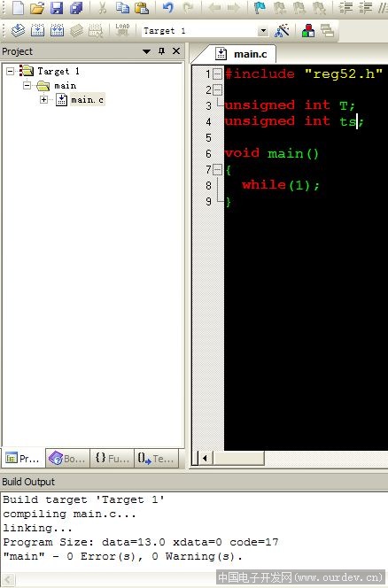Open Manage Components colored blocks icon
Screen dimensions: 388x588
click(307, 31)
